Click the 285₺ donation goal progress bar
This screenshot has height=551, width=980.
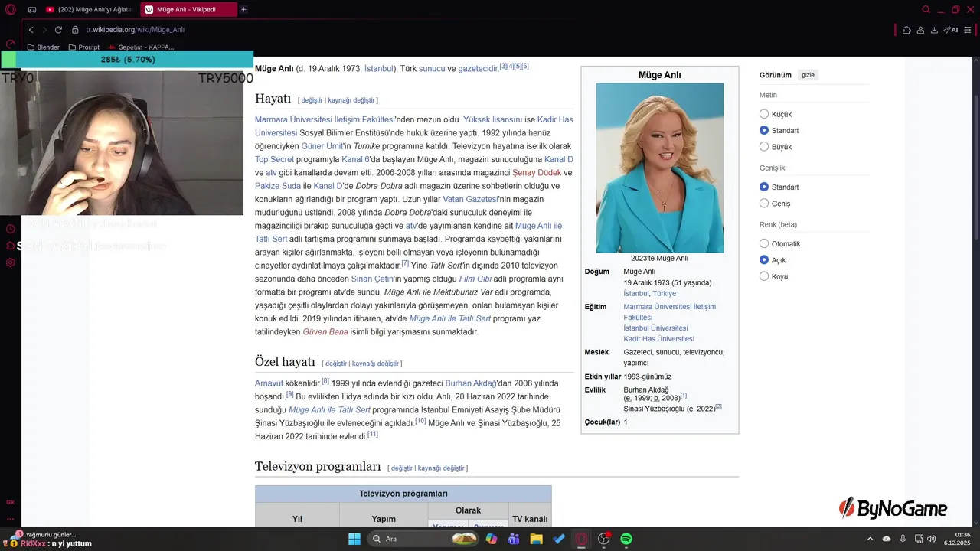127,60
